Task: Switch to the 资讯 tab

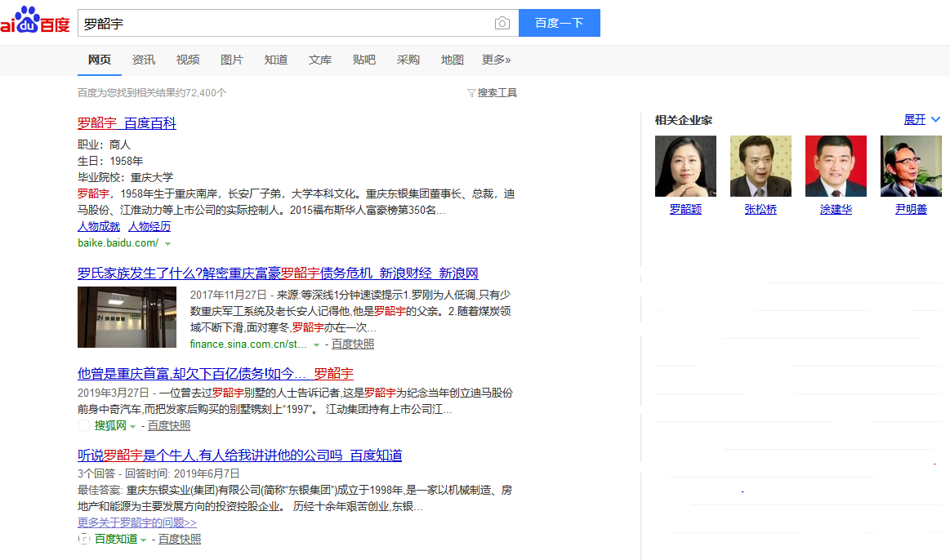Action: [144, 60]
